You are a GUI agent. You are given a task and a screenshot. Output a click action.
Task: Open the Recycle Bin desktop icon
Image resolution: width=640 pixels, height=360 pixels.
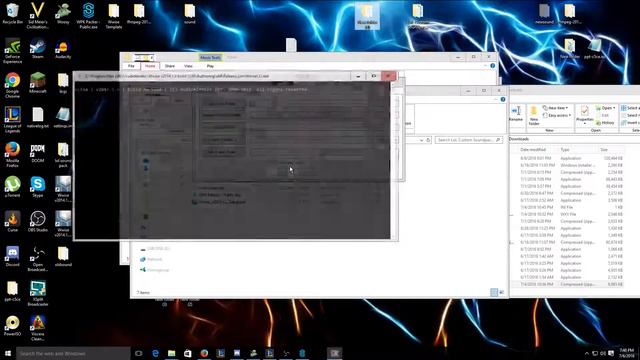point(13,14)
